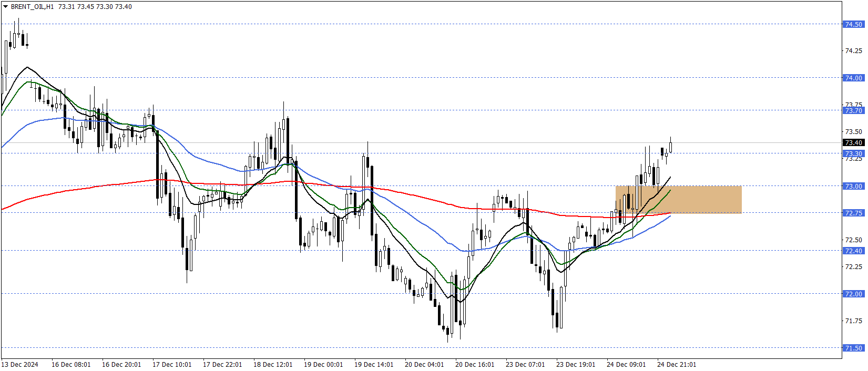Click the 16 Dec 08:01 time label
This screenshot has width=868, height=371.
click(x=71, y=365)
